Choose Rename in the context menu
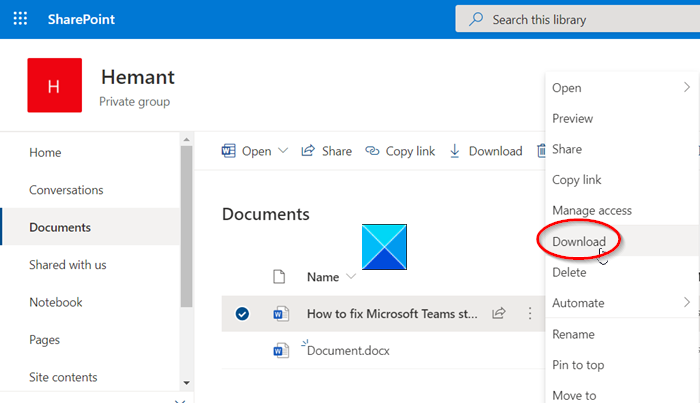The width and height of the screenshot is (700, 403). (x=573, y=334)
